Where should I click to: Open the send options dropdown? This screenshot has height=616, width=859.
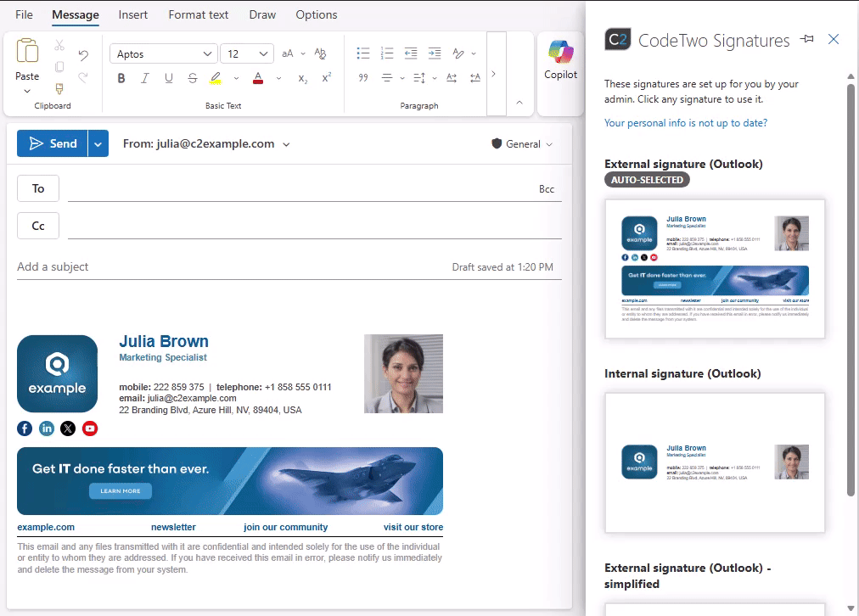pos(98,143)
